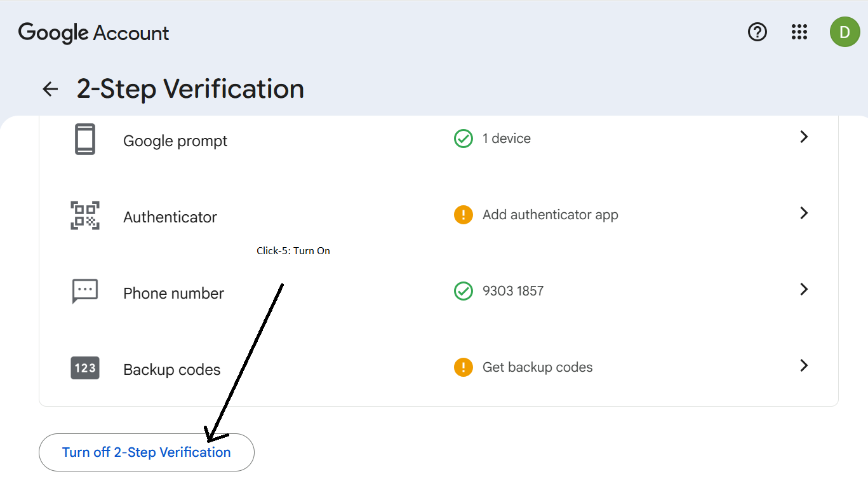868x488 pixels.
Task: Open the Help question mark icon
Action: (x=758, y=32)
